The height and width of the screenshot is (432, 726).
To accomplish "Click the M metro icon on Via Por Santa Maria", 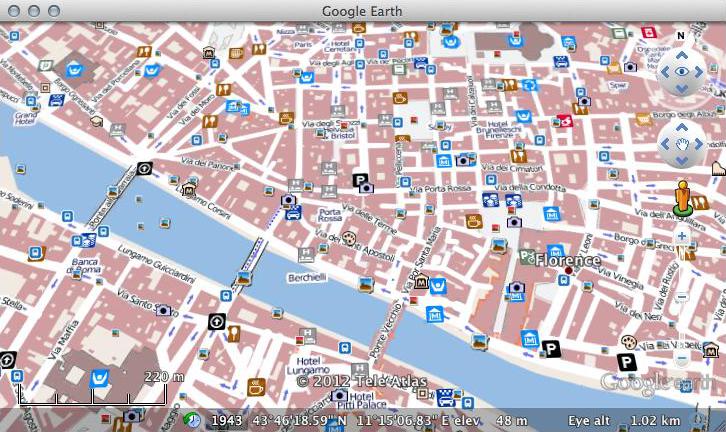I will coord(421,281).
